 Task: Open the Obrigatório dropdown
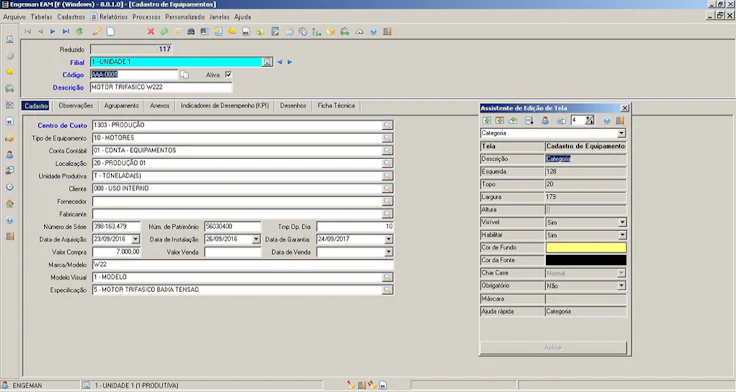pyautogui.click(x=621, y=285)
